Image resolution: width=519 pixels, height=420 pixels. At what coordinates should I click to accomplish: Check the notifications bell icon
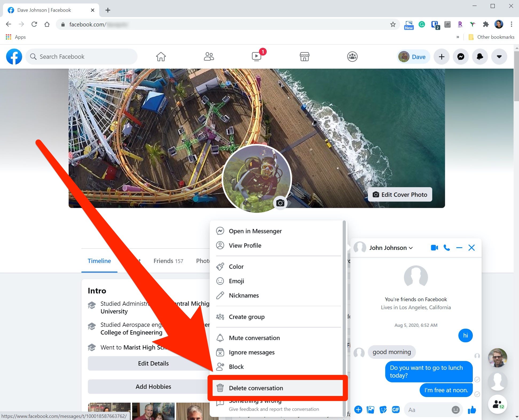[480, 57]
